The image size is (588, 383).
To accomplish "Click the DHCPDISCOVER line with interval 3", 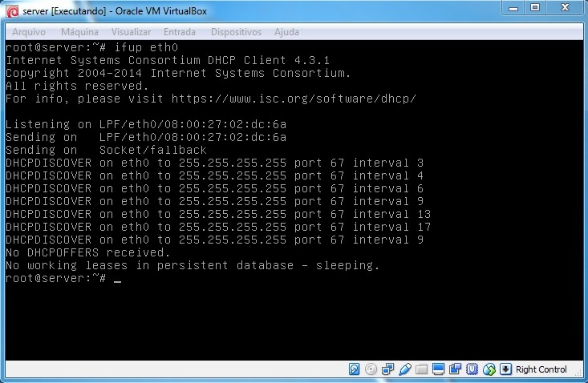I will pyautogui.click(x=214, y=163).
